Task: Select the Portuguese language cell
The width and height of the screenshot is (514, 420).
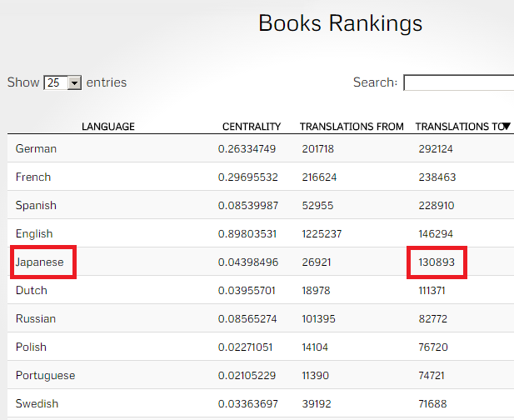Action: point(46,375)
